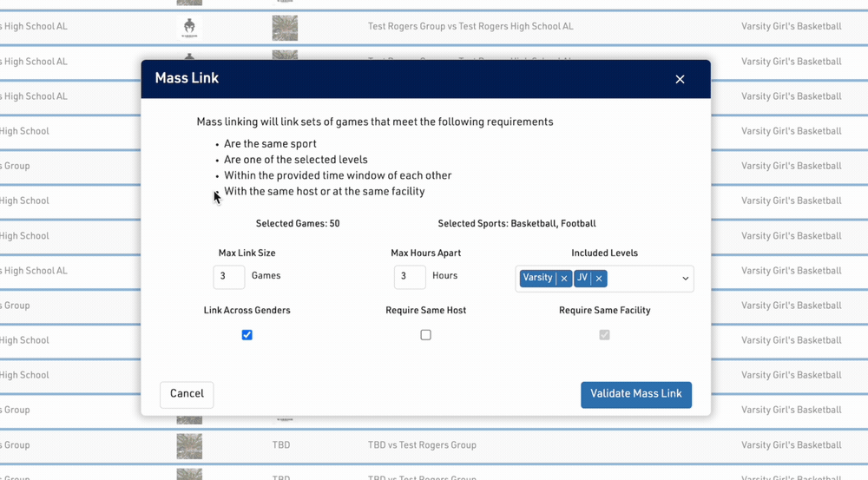
Task: Select the fully visible TBD vs Test Rogers Group game
Action: pos(422,445)
